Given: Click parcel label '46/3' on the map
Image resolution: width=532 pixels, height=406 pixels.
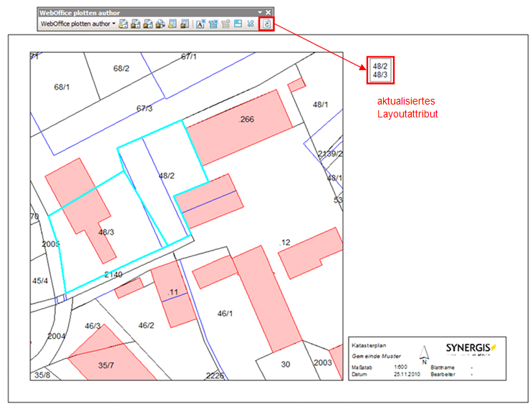Looking at the screenshot, I should [x=92, y=326].
